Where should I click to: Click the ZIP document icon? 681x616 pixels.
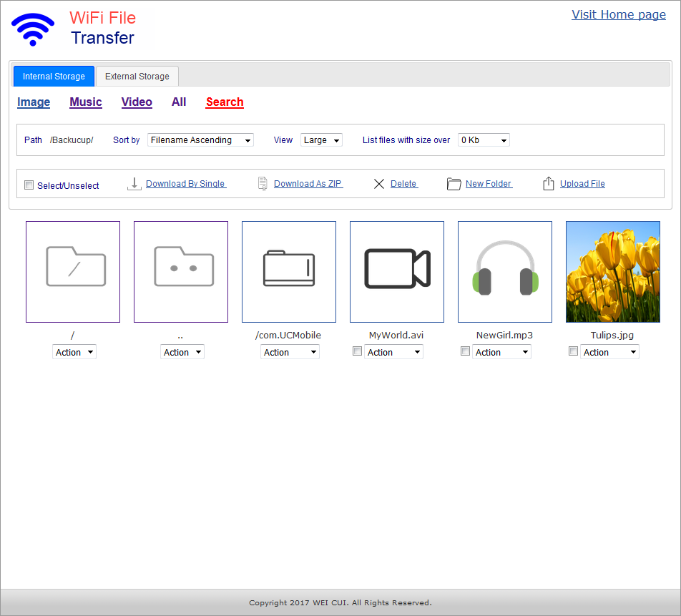tap(263, 184)
